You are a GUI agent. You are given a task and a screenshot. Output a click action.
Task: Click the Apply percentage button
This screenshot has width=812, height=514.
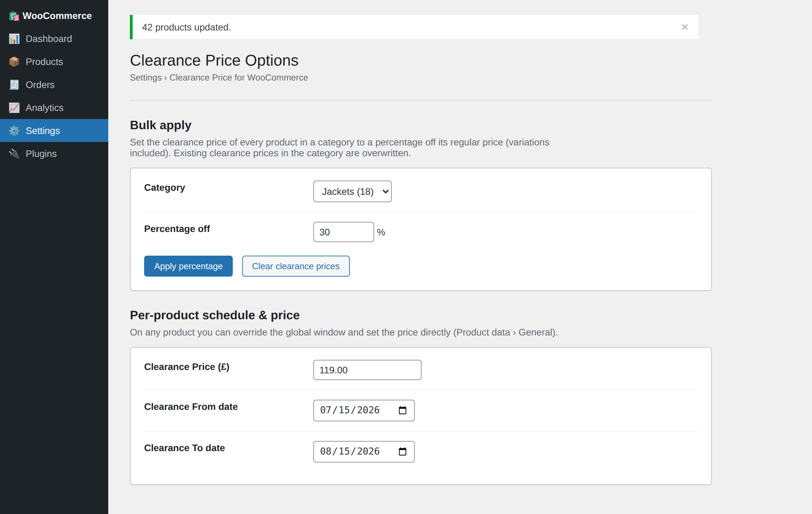pos(188,266)
